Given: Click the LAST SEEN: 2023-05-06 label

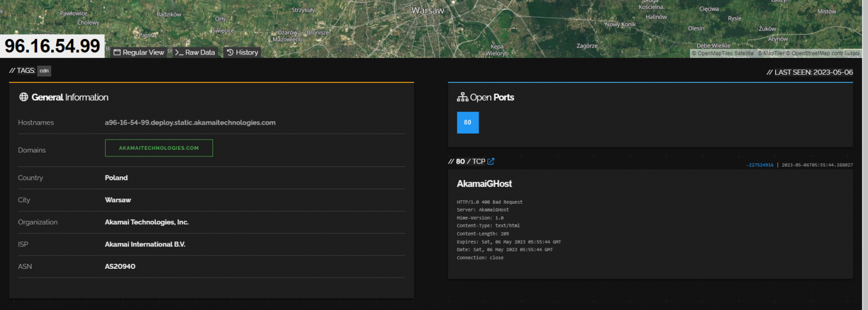Looking at the screenshot, I should pyautogui.click(x=810, y=72).
